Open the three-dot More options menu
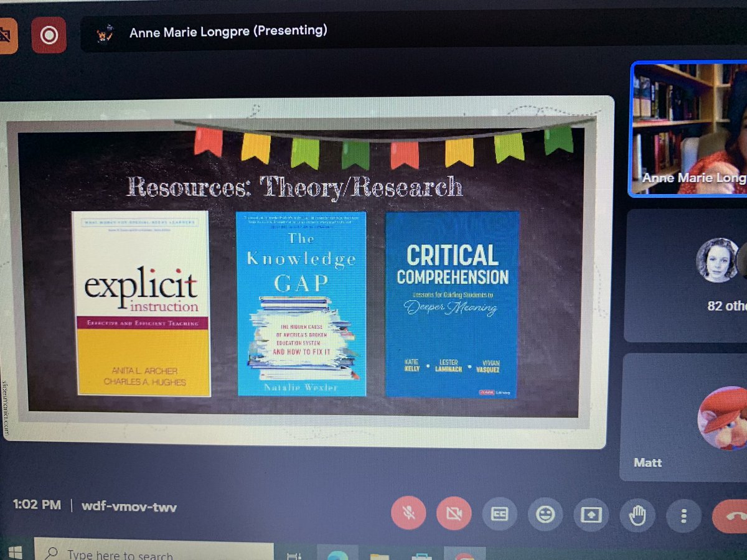 684,516
